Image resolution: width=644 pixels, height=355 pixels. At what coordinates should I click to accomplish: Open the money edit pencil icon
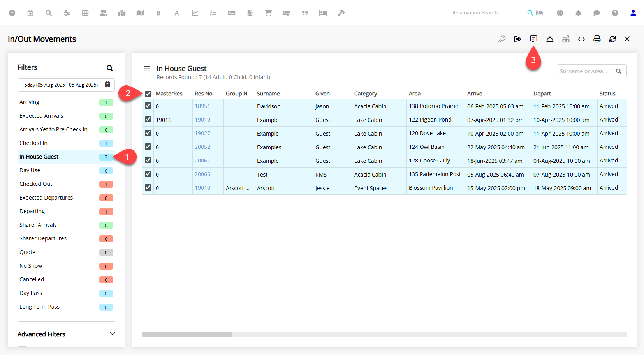[x=287, y=13]
